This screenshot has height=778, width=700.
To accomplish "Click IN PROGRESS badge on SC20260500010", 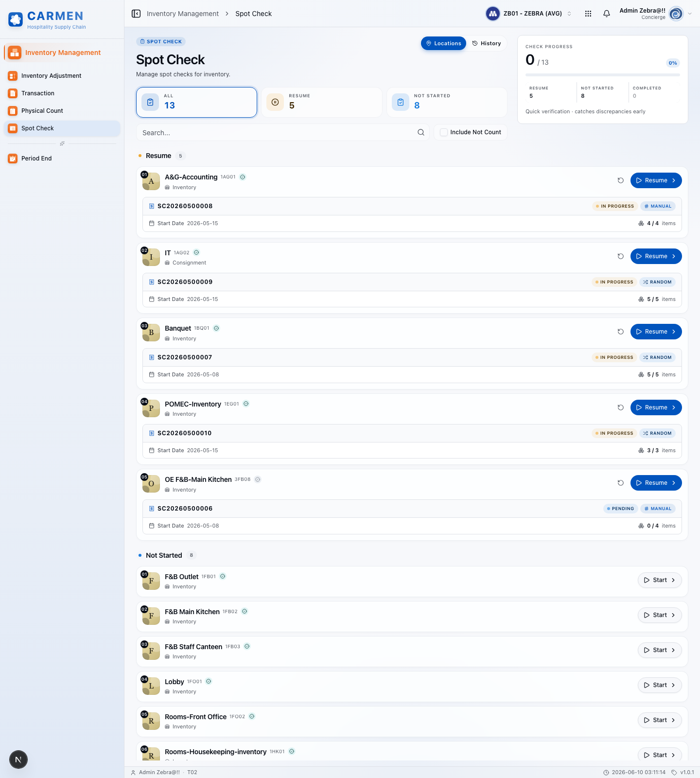I will 614,433.
